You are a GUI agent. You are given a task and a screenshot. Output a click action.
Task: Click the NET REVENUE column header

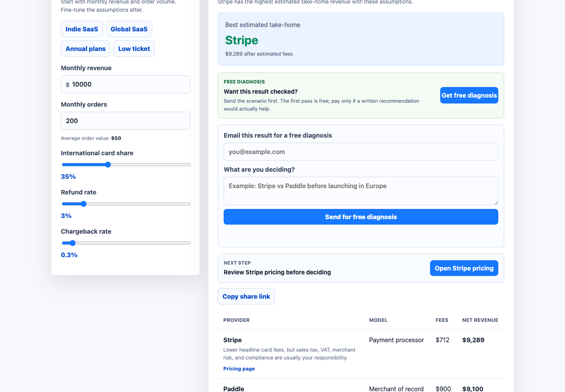tap(480, 320)
